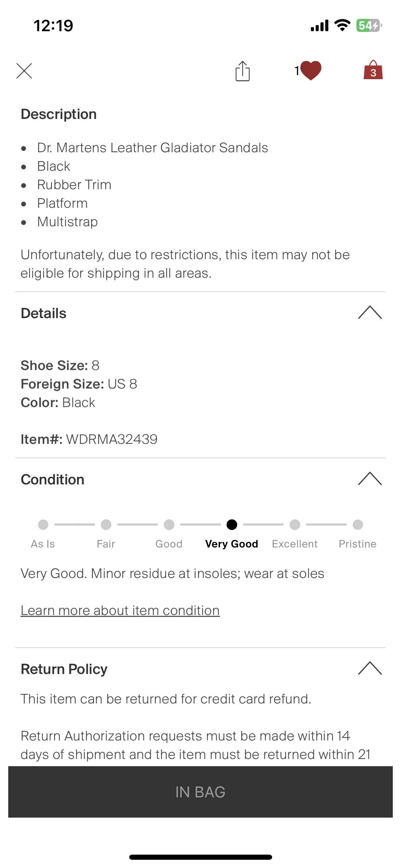Tap the As Is point on condition scale
The image size is (401, 868).
pos(43,525)
